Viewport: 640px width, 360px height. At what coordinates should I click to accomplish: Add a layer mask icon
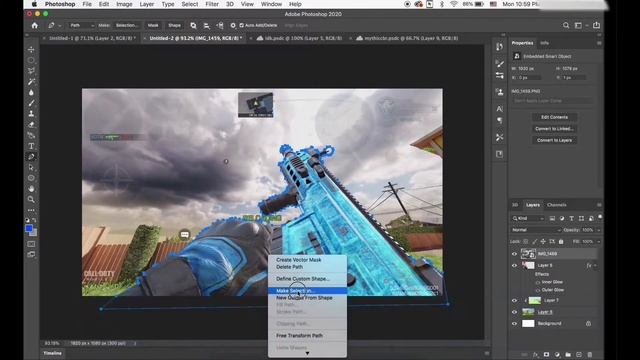coord(546,354)
